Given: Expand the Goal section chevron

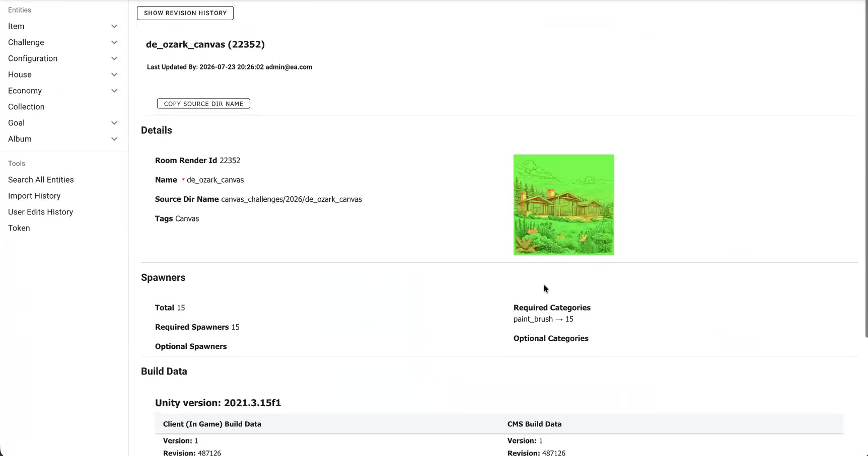Looking at the screenshot, I should pyautogui.click(x=114, y=123).
